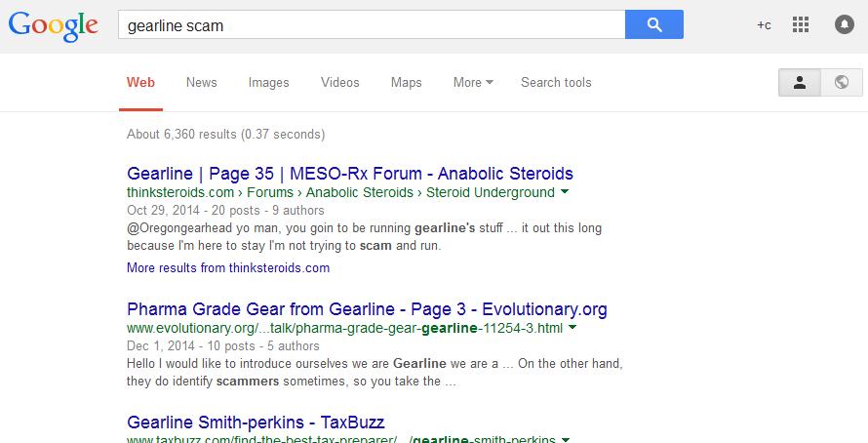Switch to the News tab
Screen dimensions: 868x443
pos(202,83)
